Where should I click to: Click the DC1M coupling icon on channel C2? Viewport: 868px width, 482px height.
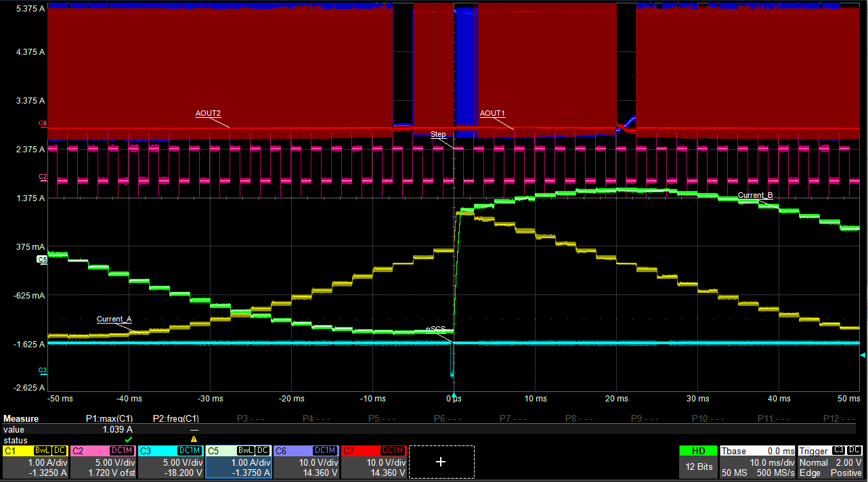coord(122,450)
